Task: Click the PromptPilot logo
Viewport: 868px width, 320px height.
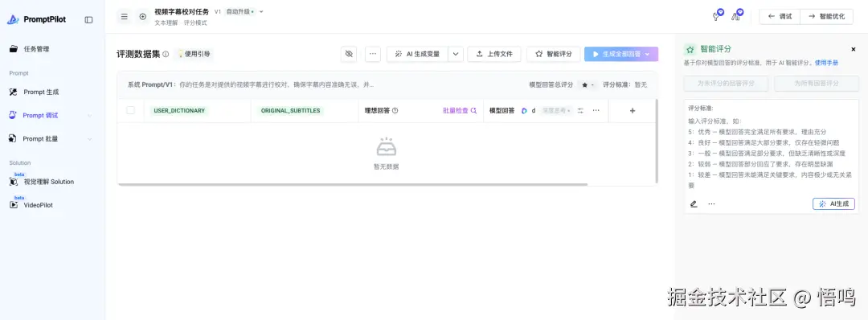Action: 36,19
